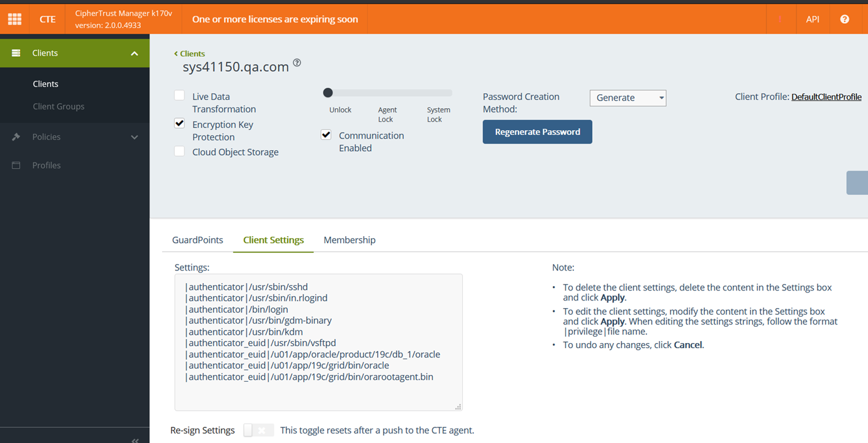Open the DefaultClientProfile link
Image resolution: width=868 pixels, height=443 pixels.
[826, 97]
